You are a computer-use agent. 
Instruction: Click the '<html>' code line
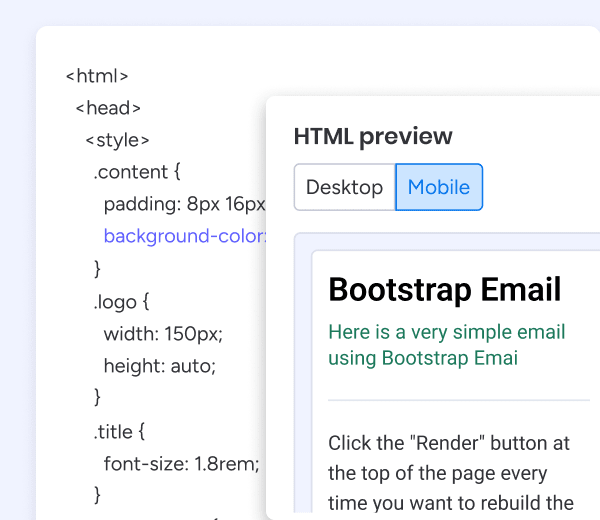[x=97, y=76]
